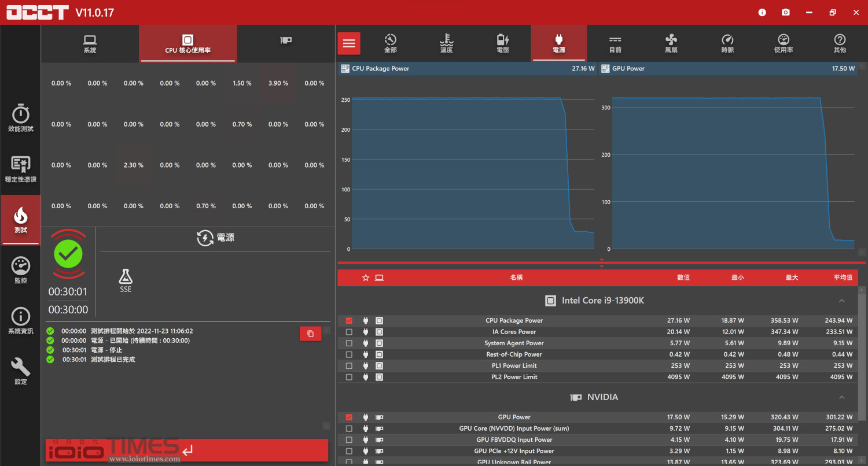The image size is (868, 466).
Task: Sort by the 數值 value column
Action: (683, 278)
